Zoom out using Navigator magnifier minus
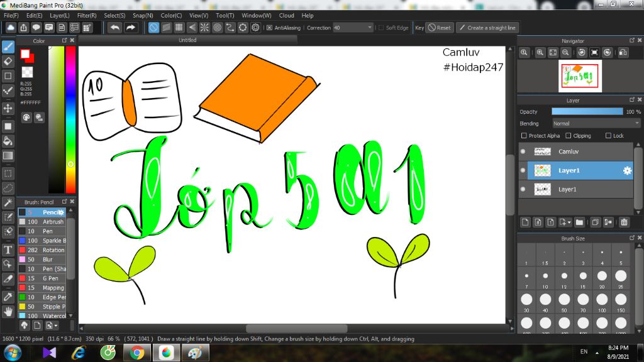644x362 pixels. tap(565, 53)
